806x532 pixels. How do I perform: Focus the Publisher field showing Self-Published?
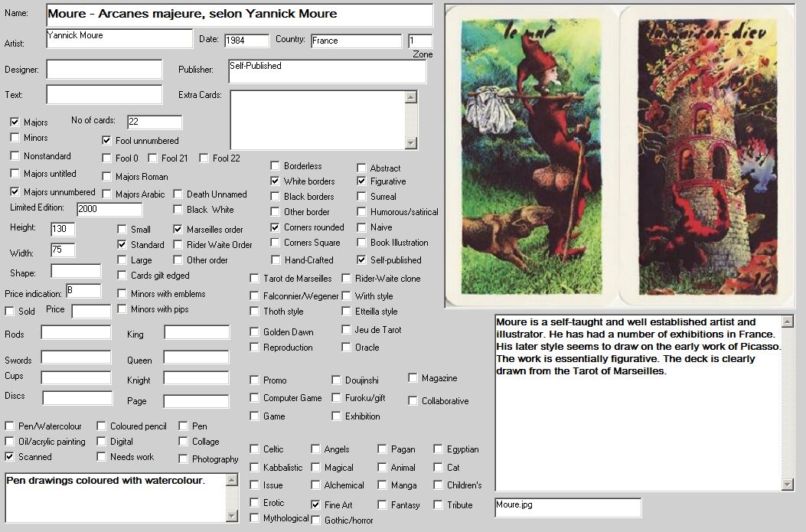[327, 71]
